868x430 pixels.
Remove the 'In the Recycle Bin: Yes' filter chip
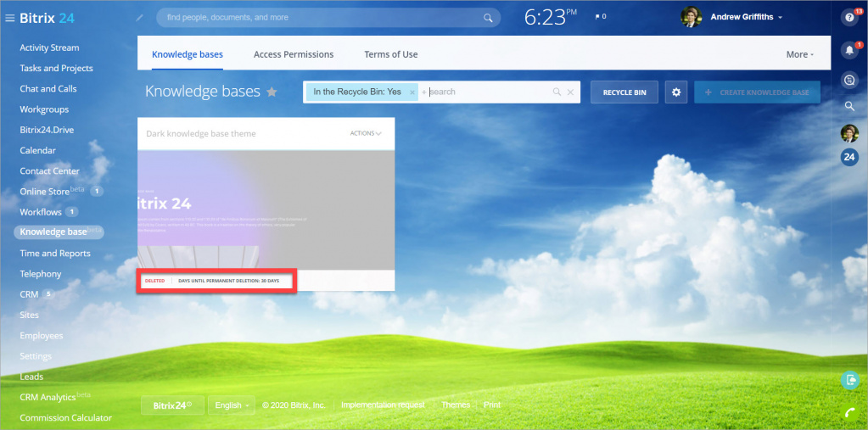[412, 92]
